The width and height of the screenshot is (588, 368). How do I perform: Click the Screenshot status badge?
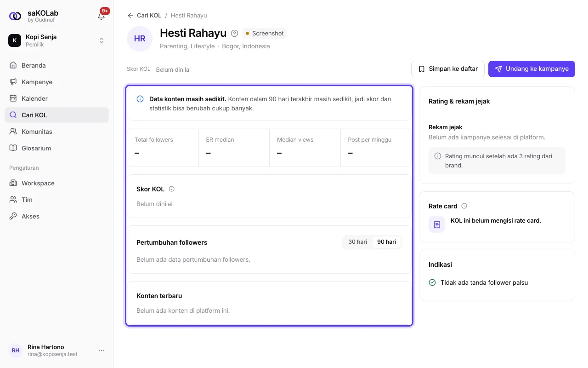(264, 33)
